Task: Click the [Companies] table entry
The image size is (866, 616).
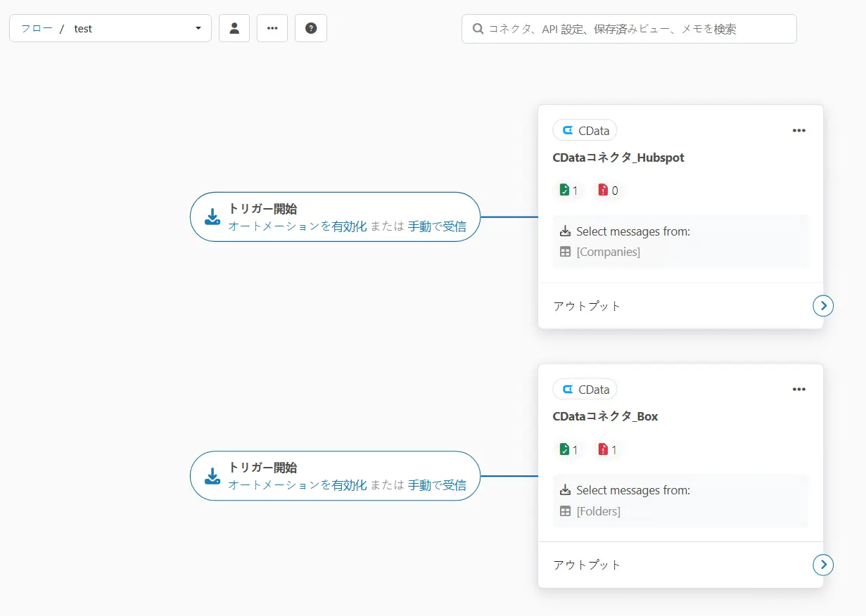Action: (x=609, y=252)
